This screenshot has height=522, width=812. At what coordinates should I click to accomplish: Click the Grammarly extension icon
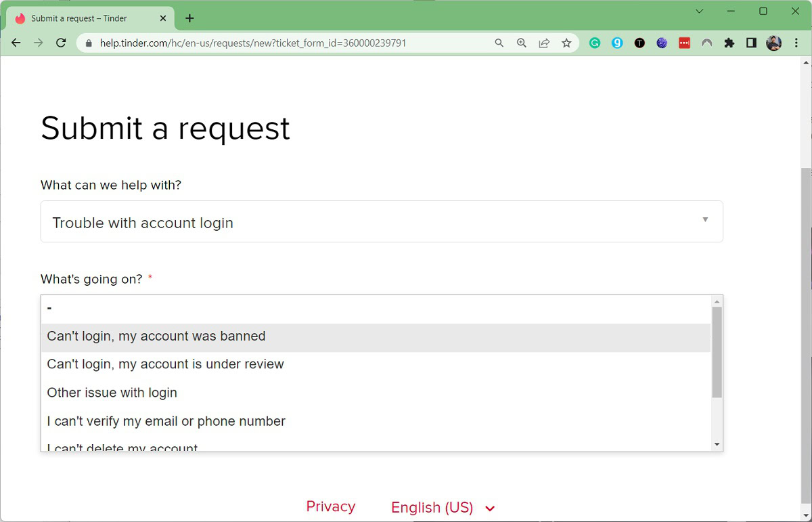click(x=595, y=43)
